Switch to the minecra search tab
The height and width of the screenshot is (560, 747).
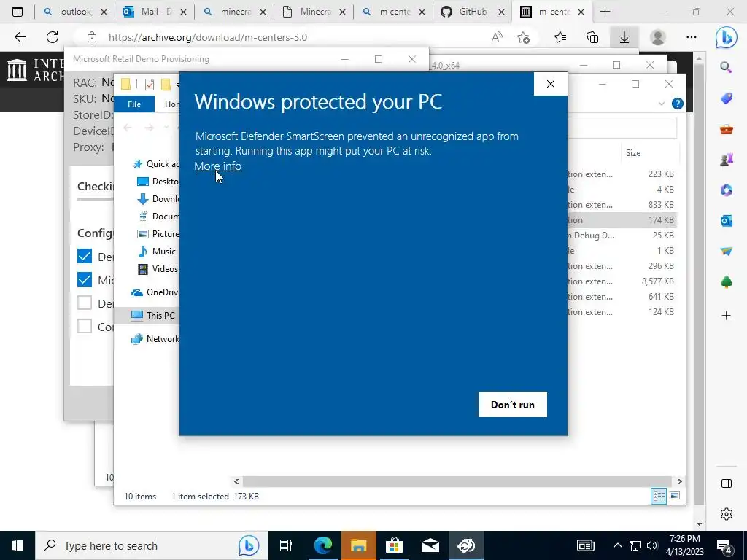234,12
